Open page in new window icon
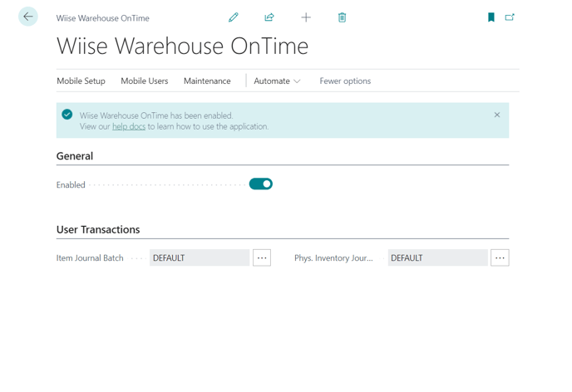Viewport: 572px width, 392px height. pyautogui.click(x=510, y=17)
